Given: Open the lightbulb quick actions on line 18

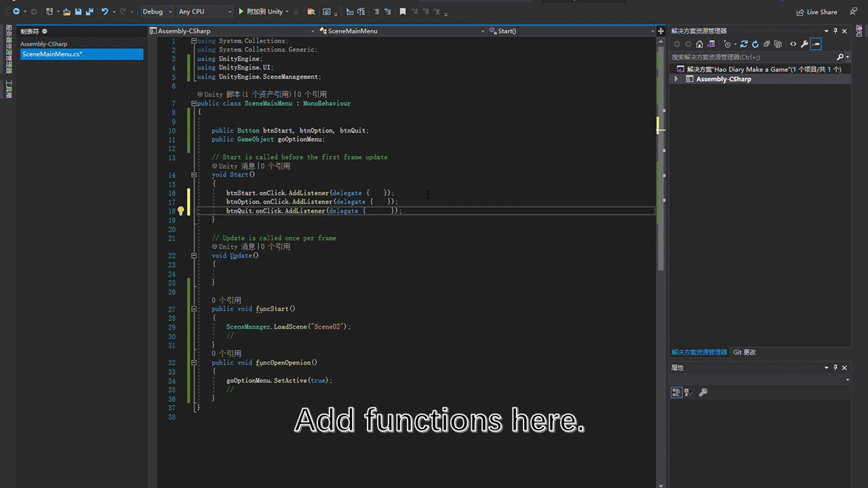Looking at the screenshot, I should point(181,211).
